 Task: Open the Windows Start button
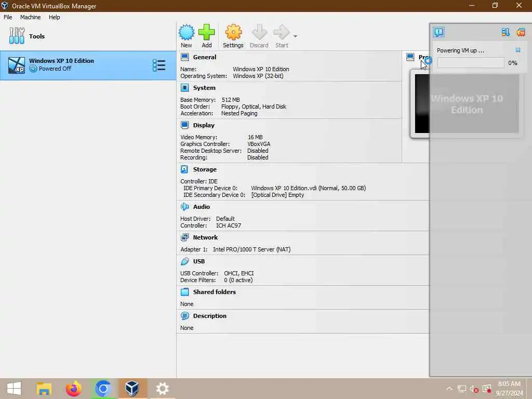tap(14, 389)
